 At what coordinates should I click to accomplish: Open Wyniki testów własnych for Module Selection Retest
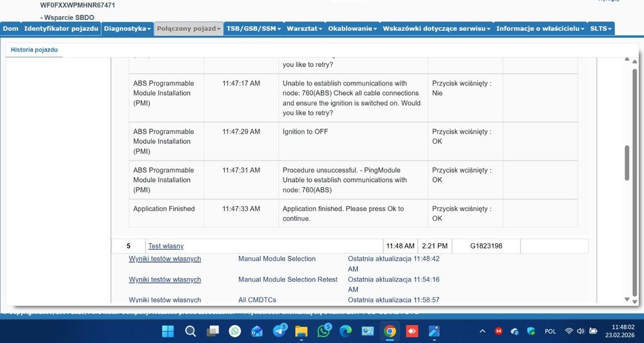(165, 279)
